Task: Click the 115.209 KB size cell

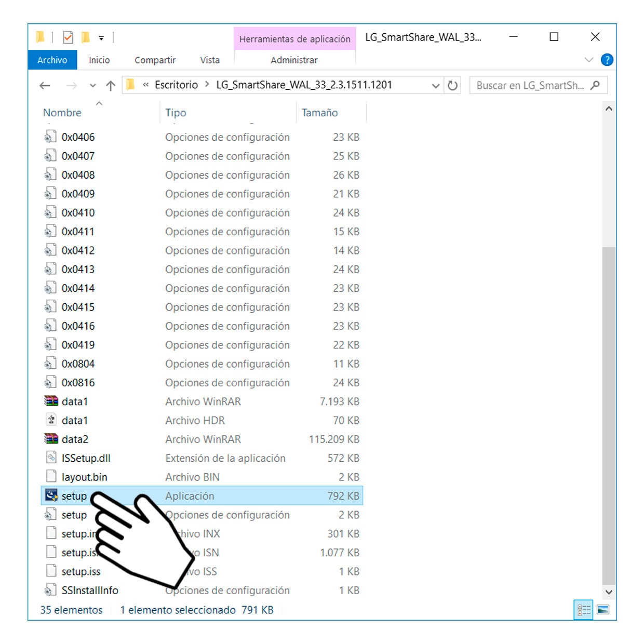Action: pos(334,439)
